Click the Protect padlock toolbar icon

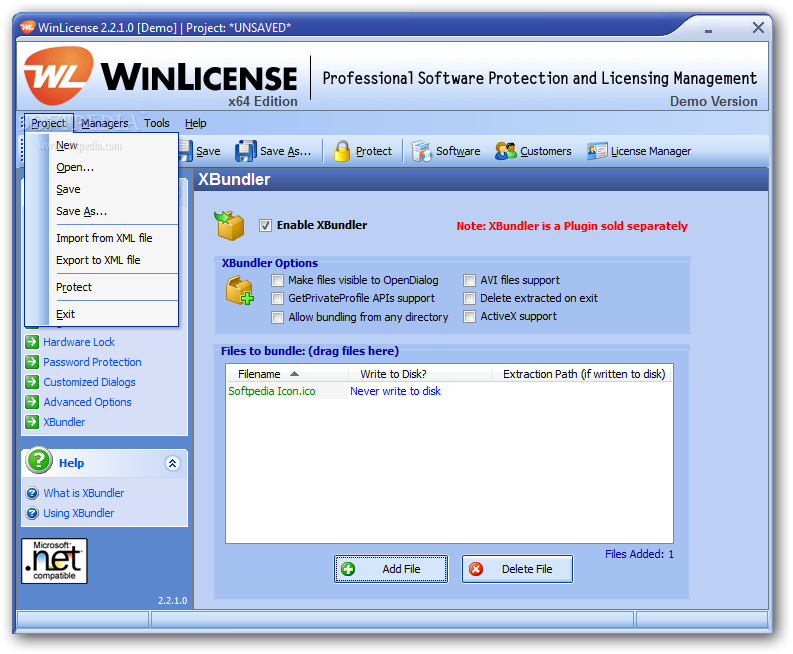click(342, 151)
